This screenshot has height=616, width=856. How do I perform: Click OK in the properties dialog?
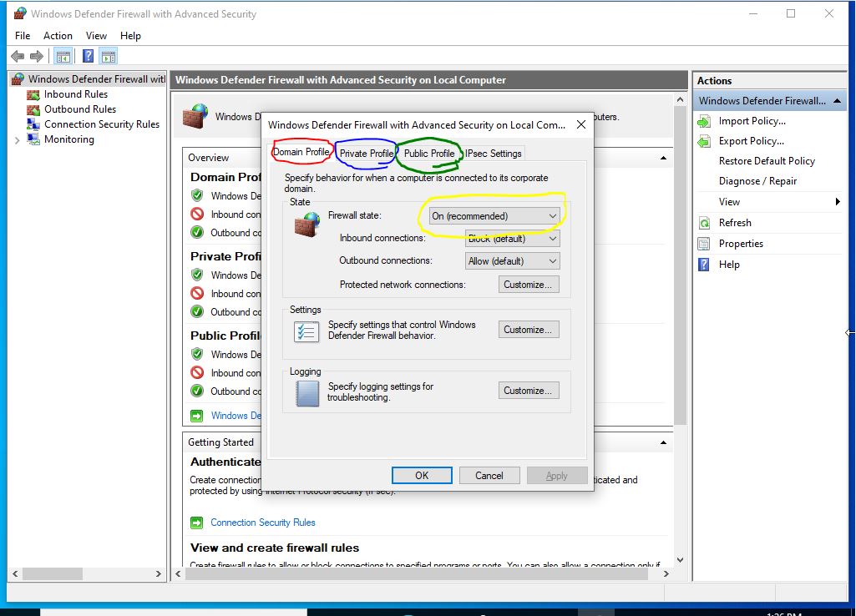422,476
